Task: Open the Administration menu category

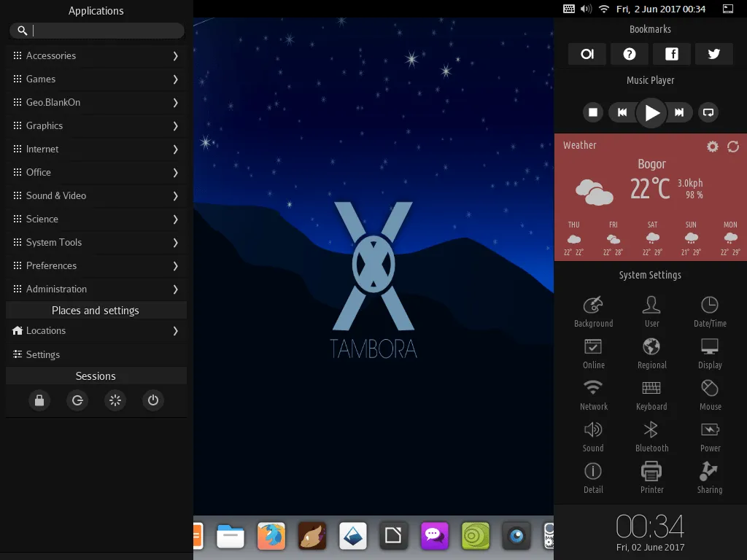Action: [96, 289]
